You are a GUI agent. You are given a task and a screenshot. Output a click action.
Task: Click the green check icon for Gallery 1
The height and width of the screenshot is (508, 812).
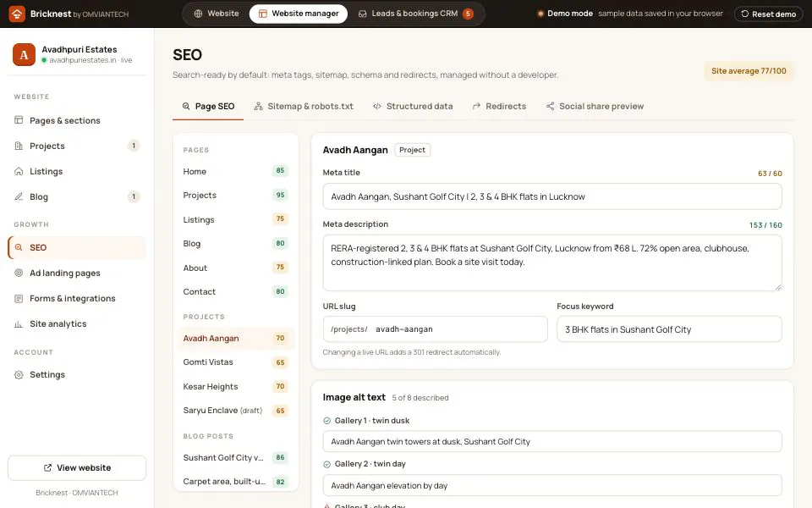coord(326,421)
